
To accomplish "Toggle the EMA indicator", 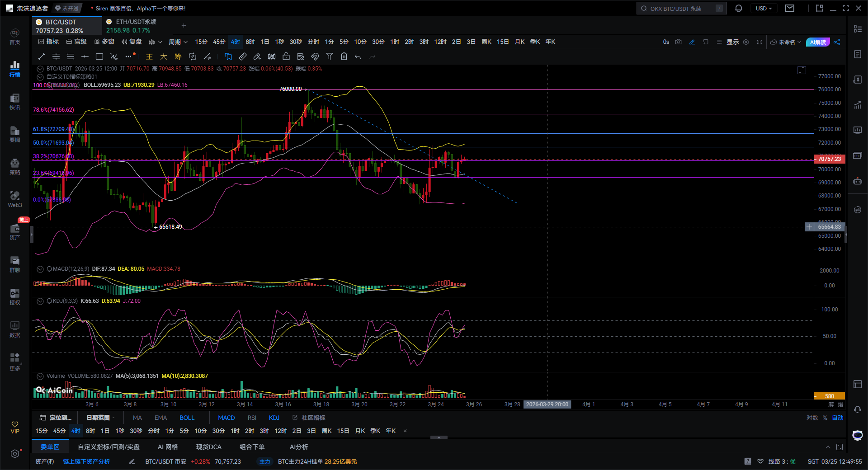I will coord(160,418).
